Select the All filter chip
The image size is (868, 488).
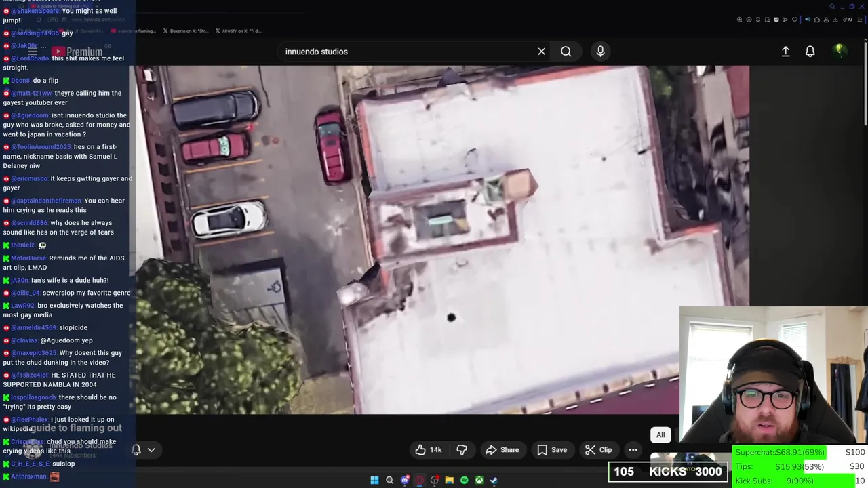660,435
